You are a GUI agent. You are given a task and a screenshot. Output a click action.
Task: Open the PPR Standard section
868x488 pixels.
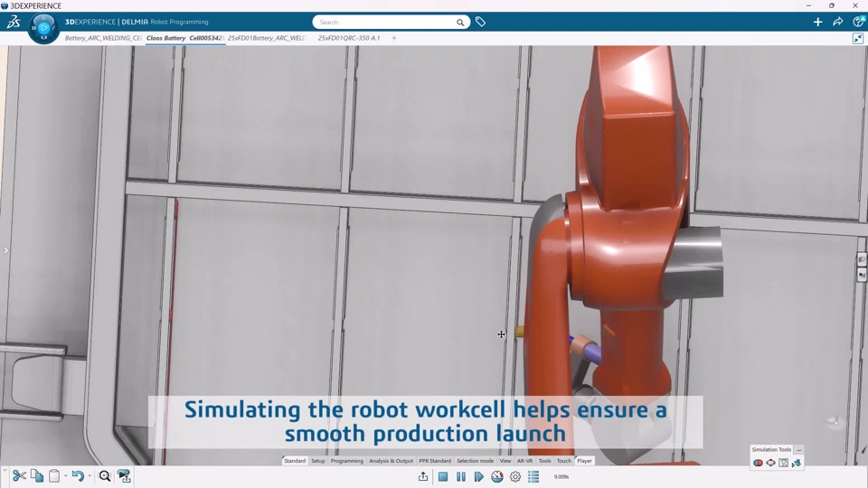click(x=435, y=461)
